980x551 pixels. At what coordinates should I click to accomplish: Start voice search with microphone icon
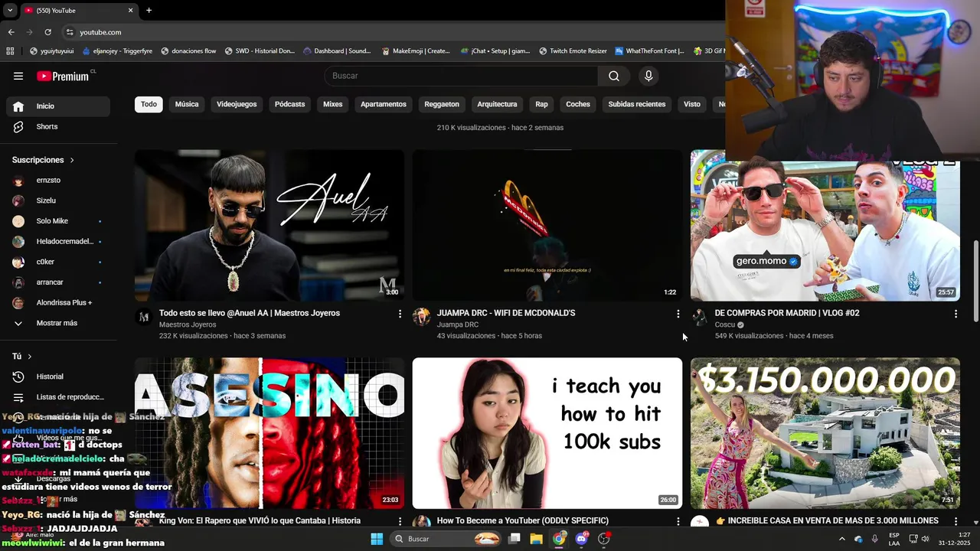tap(648, 76)
